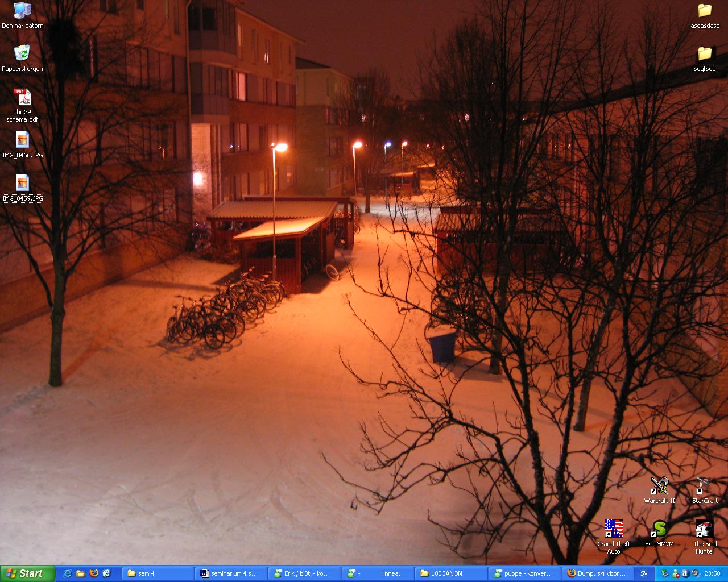The height and width of the screenshot is (582, 728).
Task: Click the SV language bar indicator
Action: pyautogui.click(x=644, y=573)
